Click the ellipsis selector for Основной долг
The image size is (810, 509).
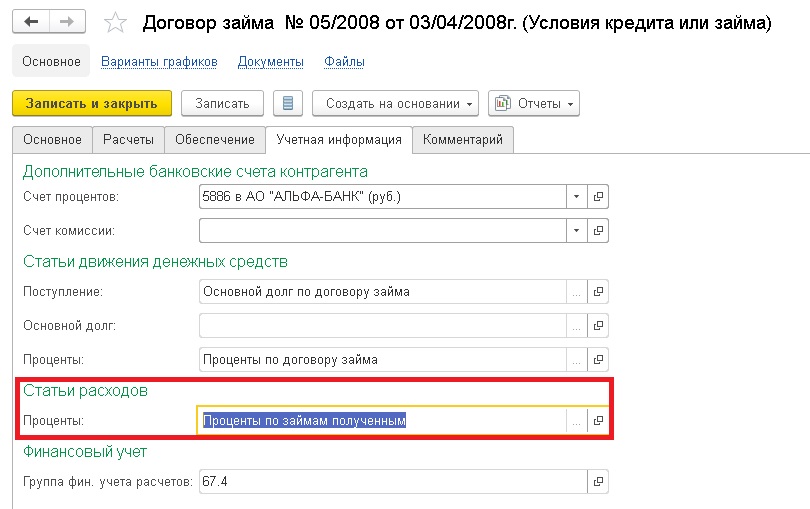(577, 326)
